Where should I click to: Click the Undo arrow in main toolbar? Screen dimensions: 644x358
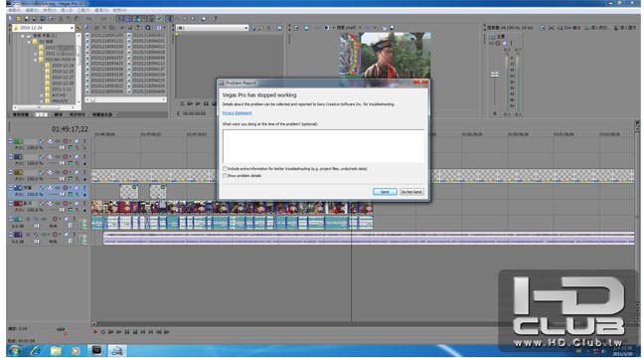click(88, 19)
